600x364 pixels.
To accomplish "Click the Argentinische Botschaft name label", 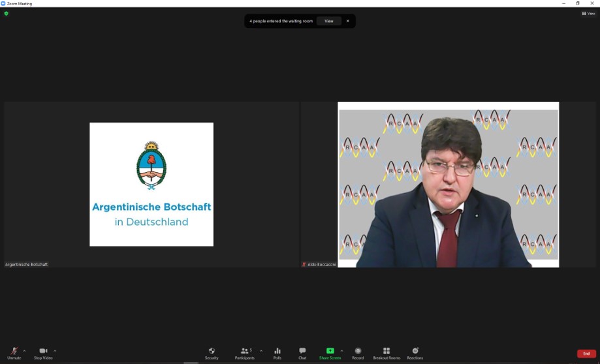I will click(x=26, y=264).
